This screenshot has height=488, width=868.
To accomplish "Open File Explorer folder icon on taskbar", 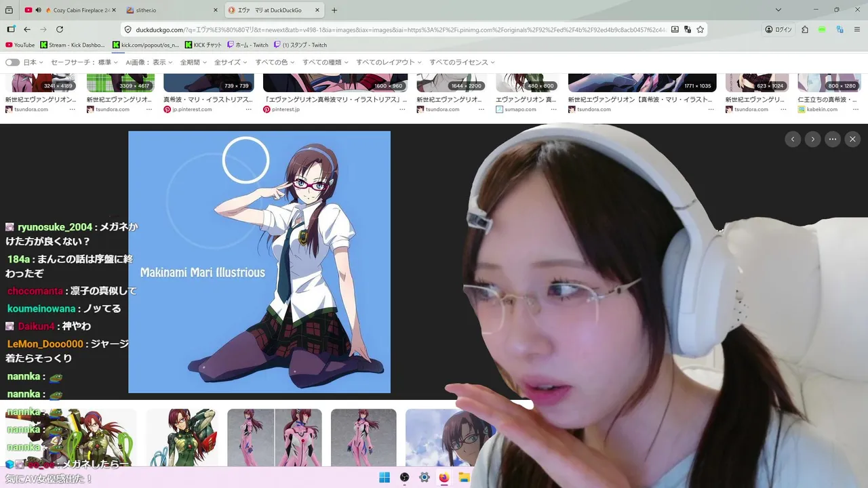I will (x=464, y=477).
